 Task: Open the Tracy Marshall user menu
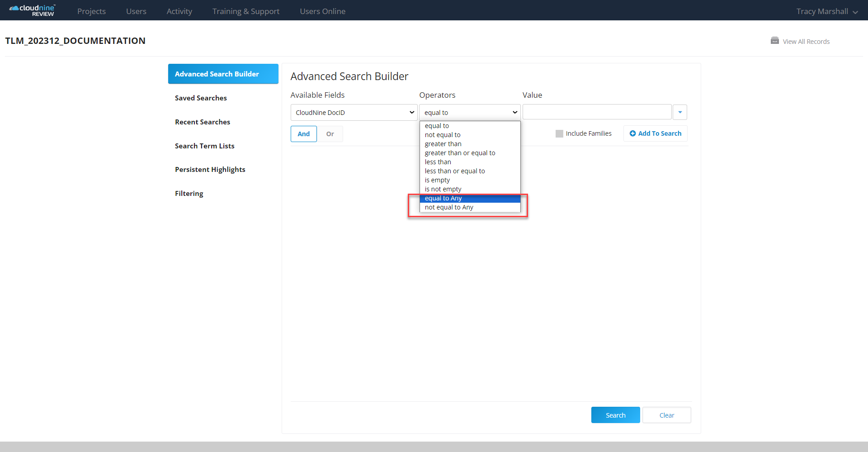[x=827, y=11]
